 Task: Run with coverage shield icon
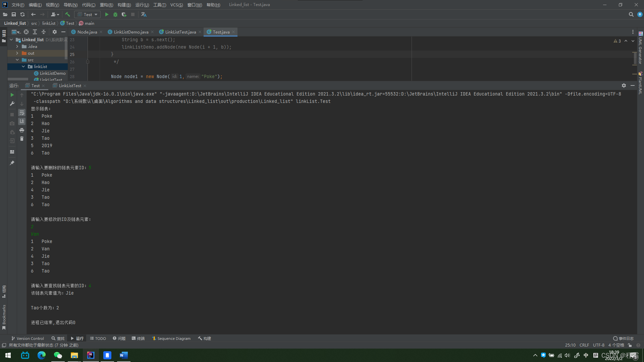(x=124, y=14)
